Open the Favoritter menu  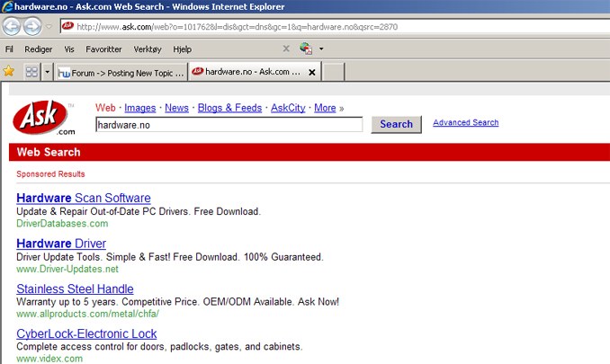[x=103, y=49]
